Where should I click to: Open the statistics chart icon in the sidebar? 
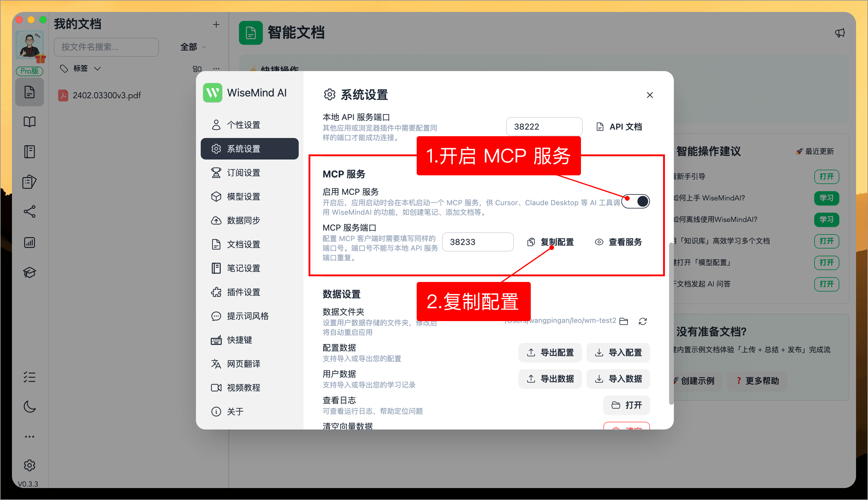[30, 243]
